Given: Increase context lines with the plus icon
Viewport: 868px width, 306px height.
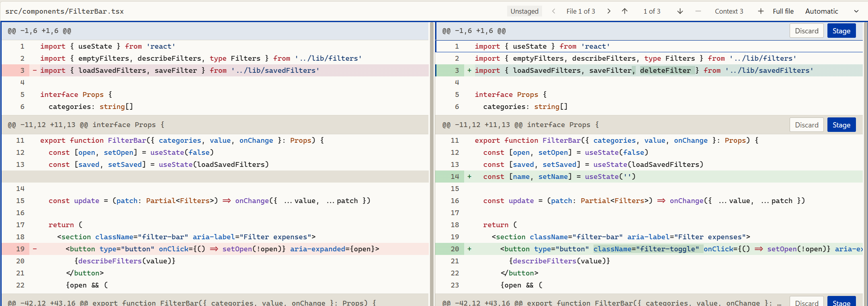Looking at the screenshot, I should coord(761,11).
